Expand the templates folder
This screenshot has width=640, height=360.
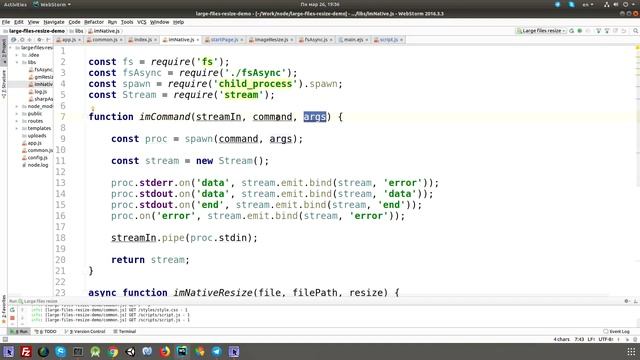pyautogui.click(x=17, y=129)
